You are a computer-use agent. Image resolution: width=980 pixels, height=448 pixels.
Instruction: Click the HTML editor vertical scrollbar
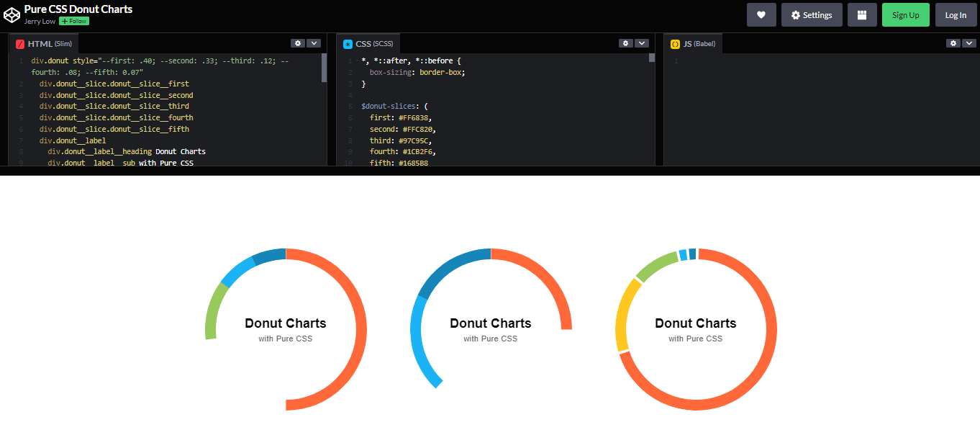point(324,68)
